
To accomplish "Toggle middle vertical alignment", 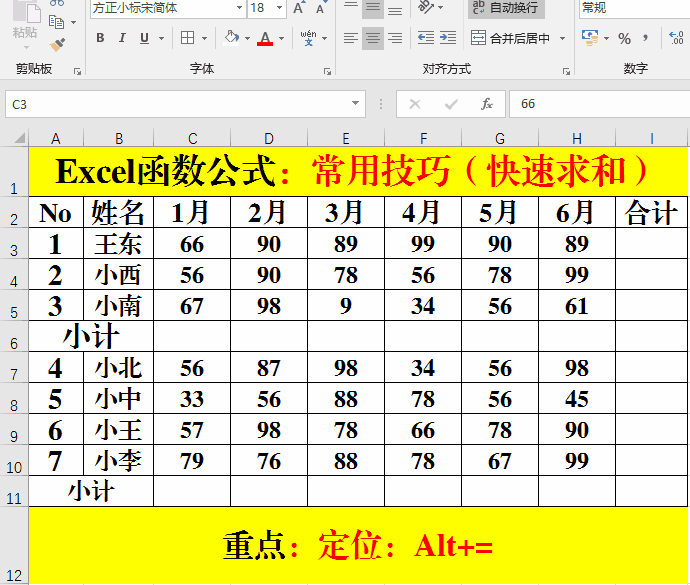I will pyautogui.click(x=373, y=8).
